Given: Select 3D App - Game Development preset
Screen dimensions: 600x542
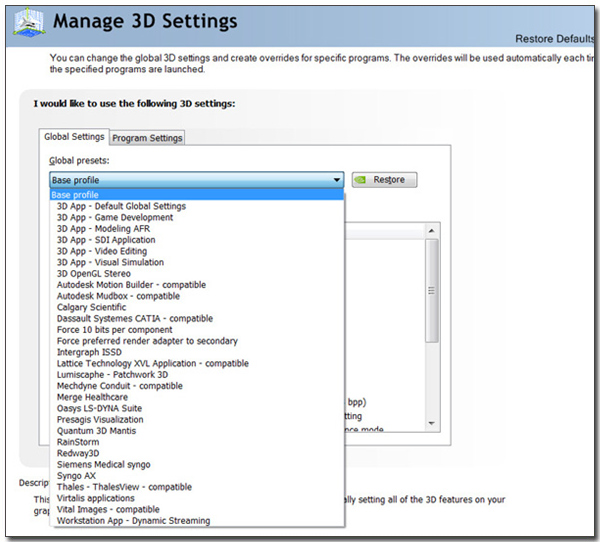Looking at the screenshot, I should click(x=197, y=217).
